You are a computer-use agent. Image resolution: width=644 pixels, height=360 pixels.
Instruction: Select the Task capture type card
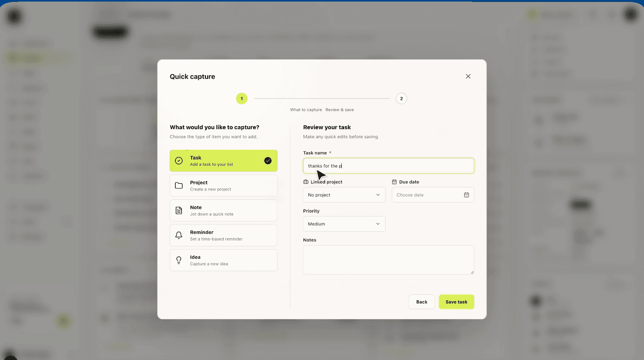pyautogui.click(x=223, y=161)
